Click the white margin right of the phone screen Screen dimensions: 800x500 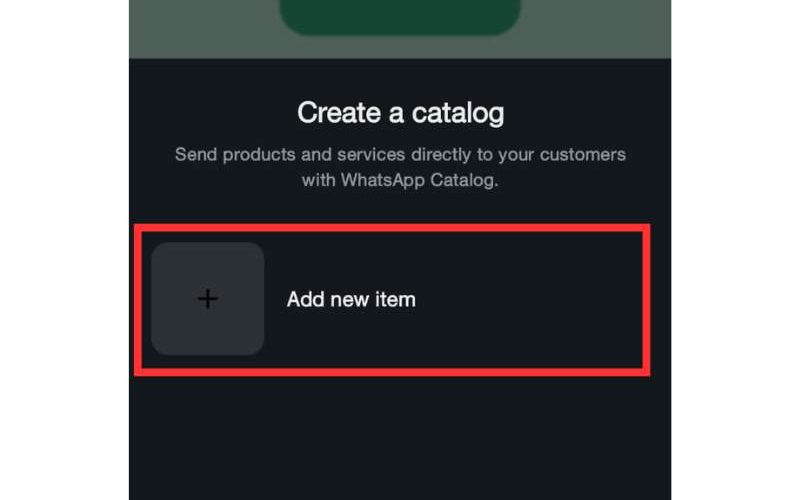click(x=736, y=250)
